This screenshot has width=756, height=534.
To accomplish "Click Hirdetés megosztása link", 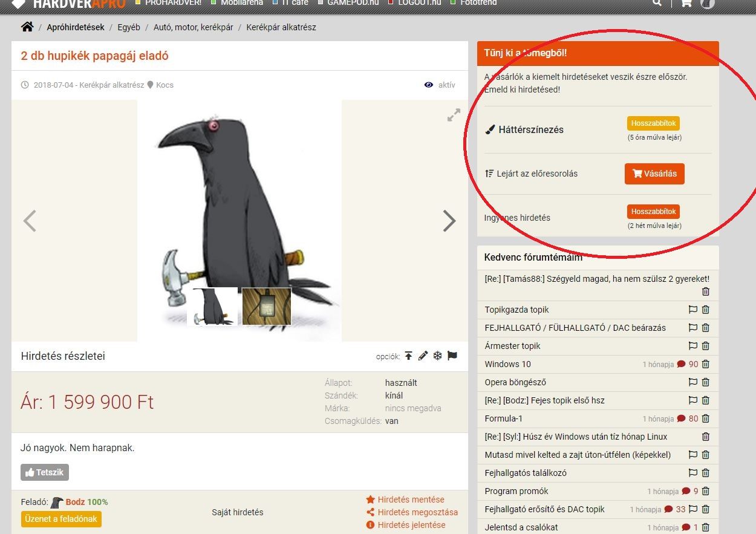I will click(x=417, y=512).
